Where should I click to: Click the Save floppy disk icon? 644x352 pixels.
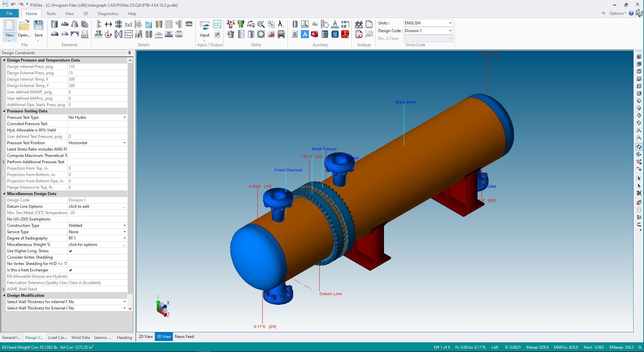click(x=39, y=25)
